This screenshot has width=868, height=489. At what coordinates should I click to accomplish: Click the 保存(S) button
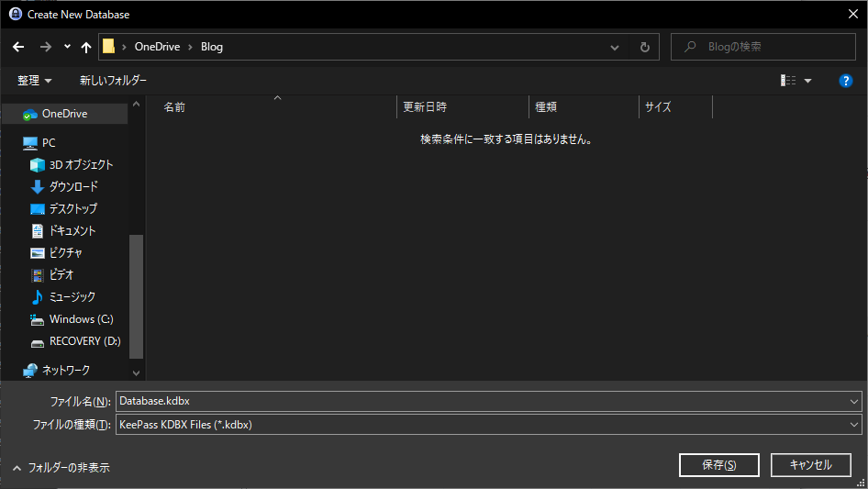coord(718,465)
